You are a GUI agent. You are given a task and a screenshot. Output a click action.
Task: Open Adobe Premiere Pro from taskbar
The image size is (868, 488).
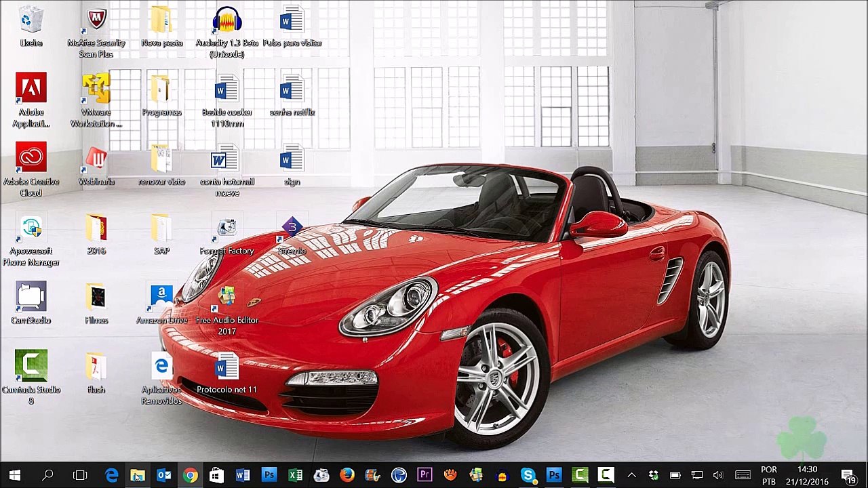[425, 475]
